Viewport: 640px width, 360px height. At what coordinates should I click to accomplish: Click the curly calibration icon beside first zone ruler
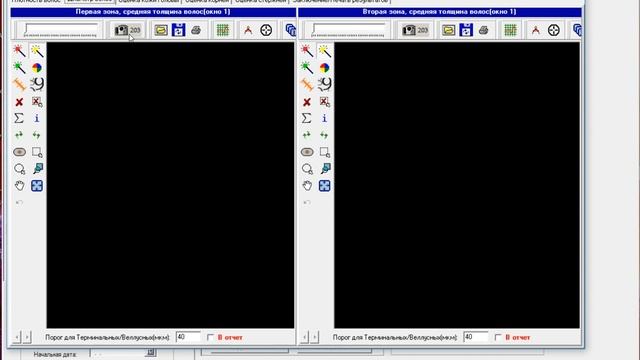[x=38, y=84]
